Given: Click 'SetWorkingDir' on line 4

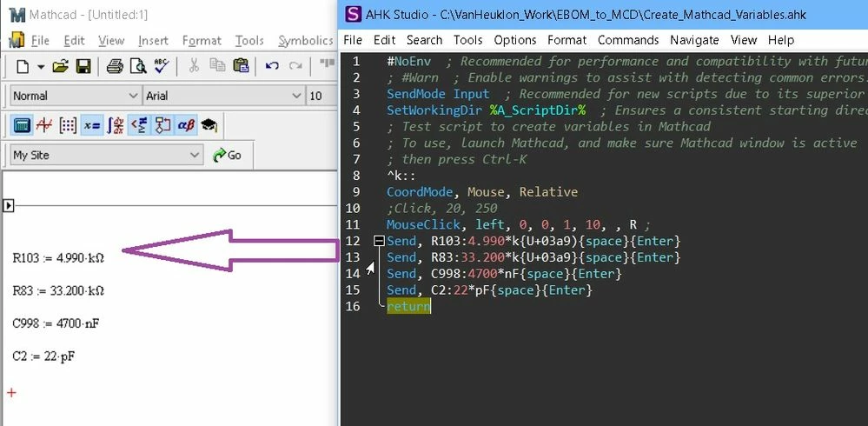Looking at the screenshot, I should point(434,110).
